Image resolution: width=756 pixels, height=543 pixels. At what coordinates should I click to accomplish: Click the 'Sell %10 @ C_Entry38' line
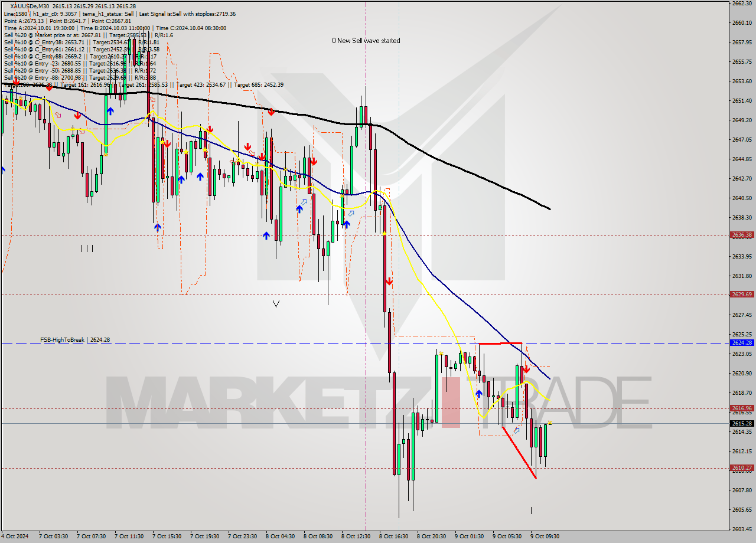[x=82, y=42]
